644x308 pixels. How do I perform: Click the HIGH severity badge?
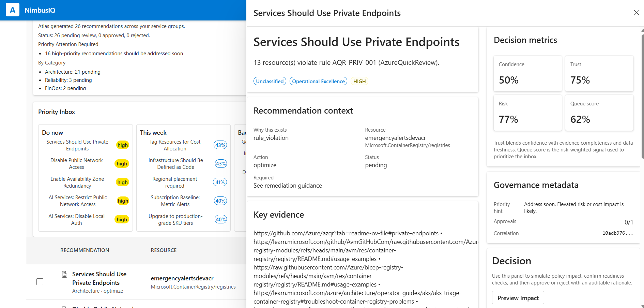pos(359,81)
